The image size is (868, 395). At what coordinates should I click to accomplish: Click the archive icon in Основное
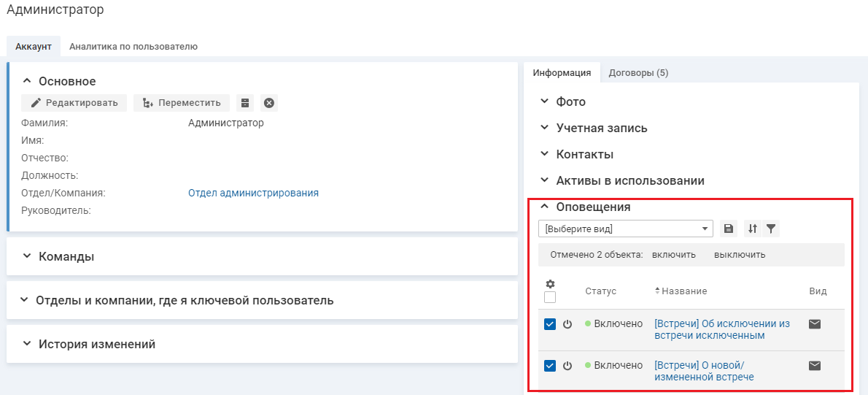245,103
